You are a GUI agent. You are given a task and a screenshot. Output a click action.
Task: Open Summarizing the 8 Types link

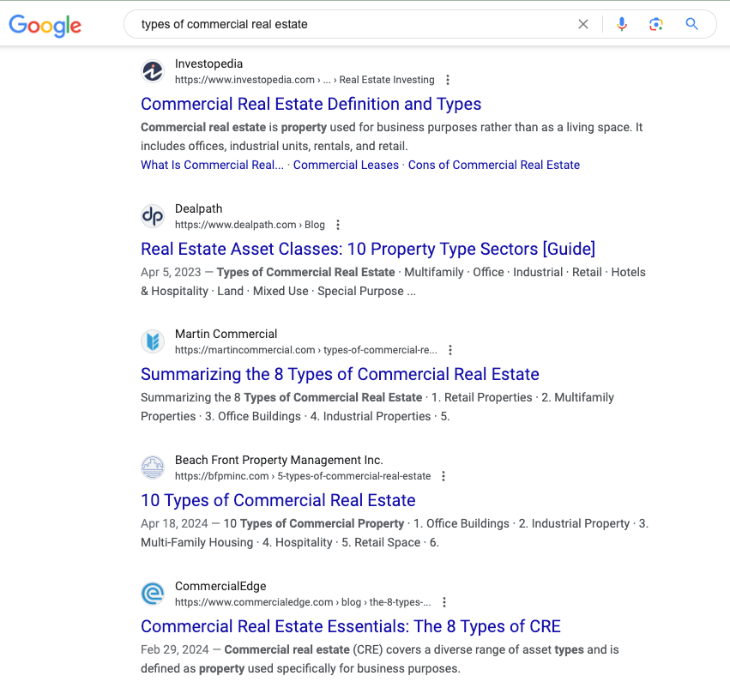(340, 375)
